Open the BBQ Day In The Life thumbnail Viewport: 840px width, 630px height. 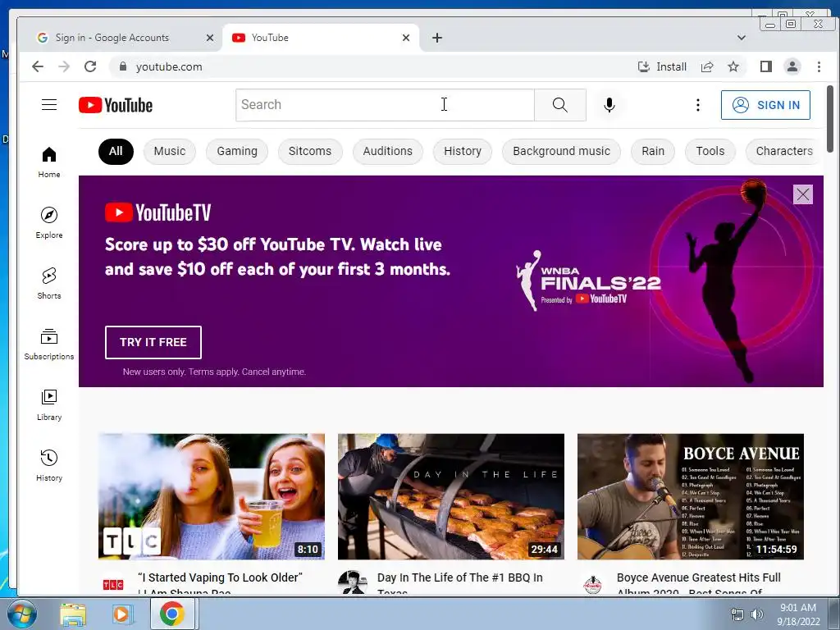coord(451,496)
